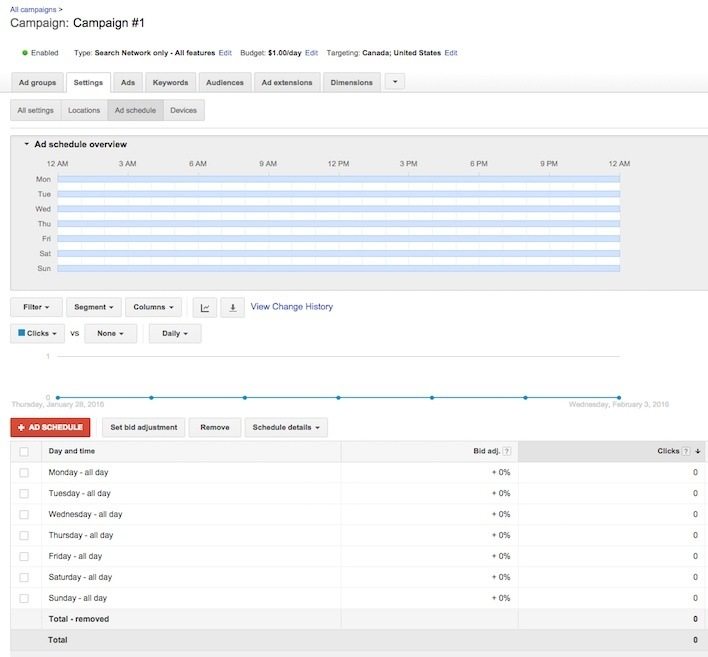Click the Remove button

tap(215, 428)
